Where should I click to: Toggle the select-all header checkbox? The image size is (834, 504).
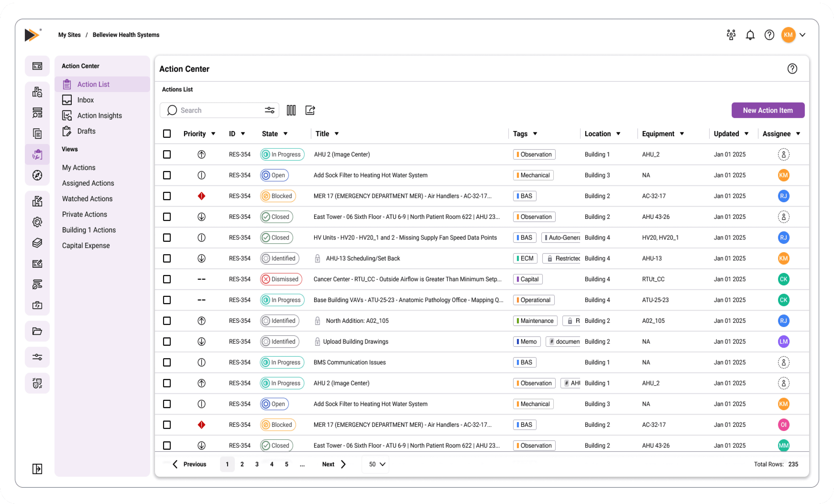pos(167,134)
